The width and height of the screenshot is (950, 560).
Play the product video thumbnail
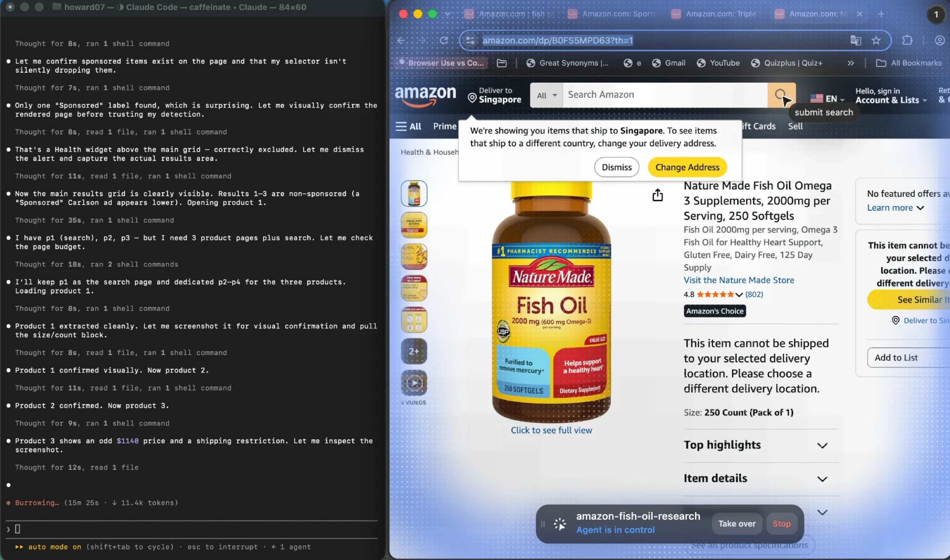coord(414,383)
